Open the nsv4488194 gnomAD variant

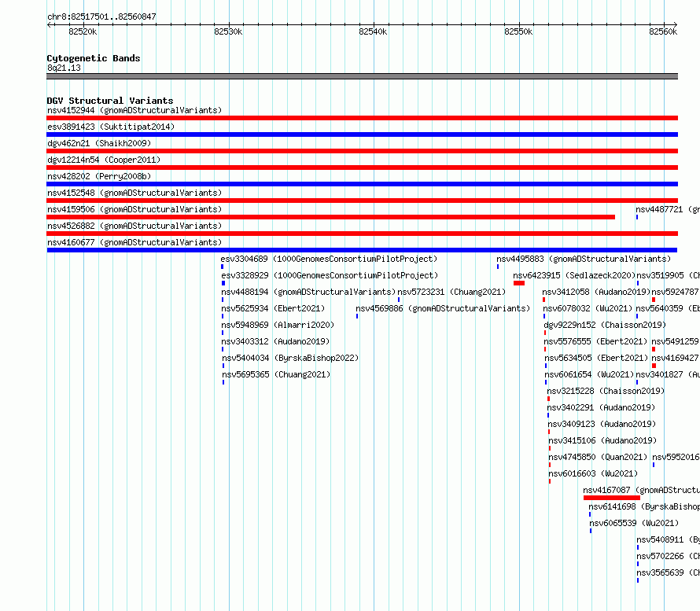(x=308, y=292)
